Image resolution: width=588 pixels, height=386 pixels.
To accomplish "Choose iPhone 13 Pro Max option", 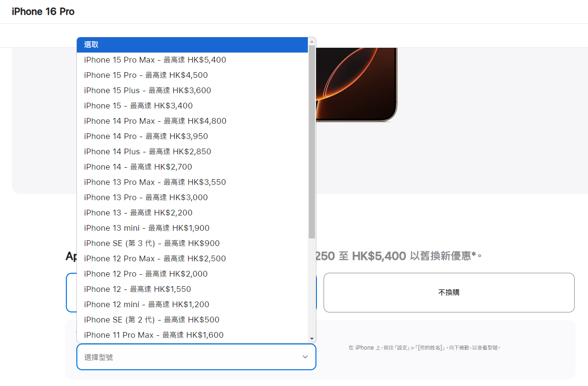I will pyautogui.click(x=155, y=182).
